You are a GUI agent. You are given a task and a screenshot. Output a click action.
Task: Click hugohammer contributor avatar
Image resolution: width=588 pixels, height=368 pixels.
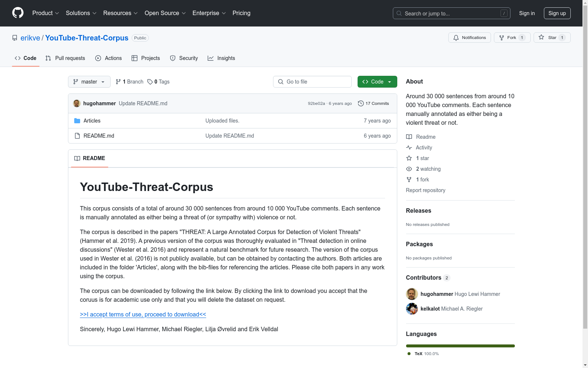coord(412,294)
